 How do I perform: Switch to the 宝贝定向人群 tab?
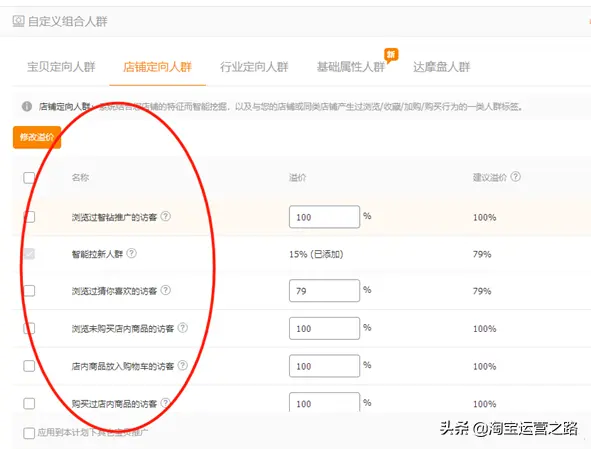61,67
